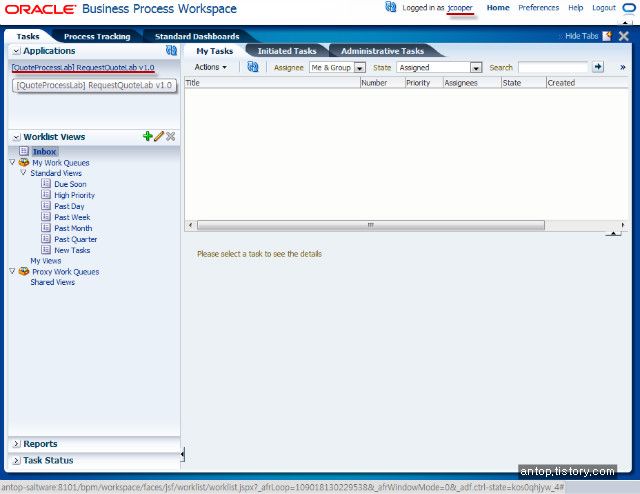Screen dimensions: 640x494
Task: Click the New Tasks view icon
Action: [x=46, y=250]
